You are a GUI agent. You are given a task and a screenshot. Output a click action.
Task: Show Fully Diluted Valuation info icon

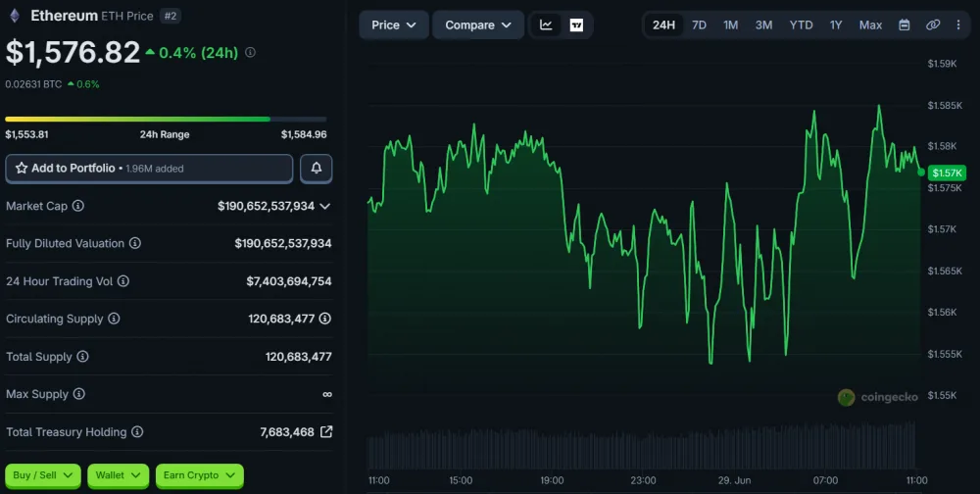tap(135, 243)
